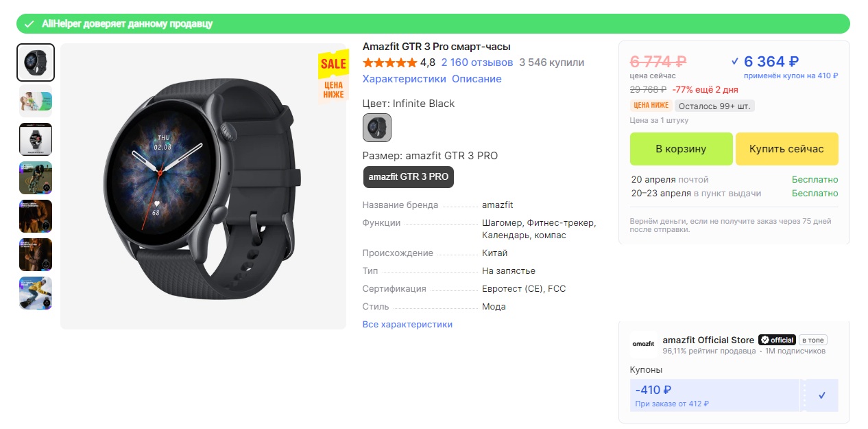Open the '2 160 отзывов' reviews link
Viewport: 868px width, 429px height.
tap(477, 62)
